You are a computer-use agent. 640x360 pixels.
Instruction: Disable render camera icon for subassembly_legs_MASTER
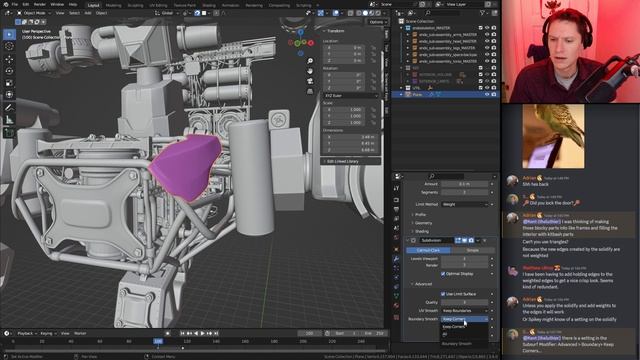494,48
